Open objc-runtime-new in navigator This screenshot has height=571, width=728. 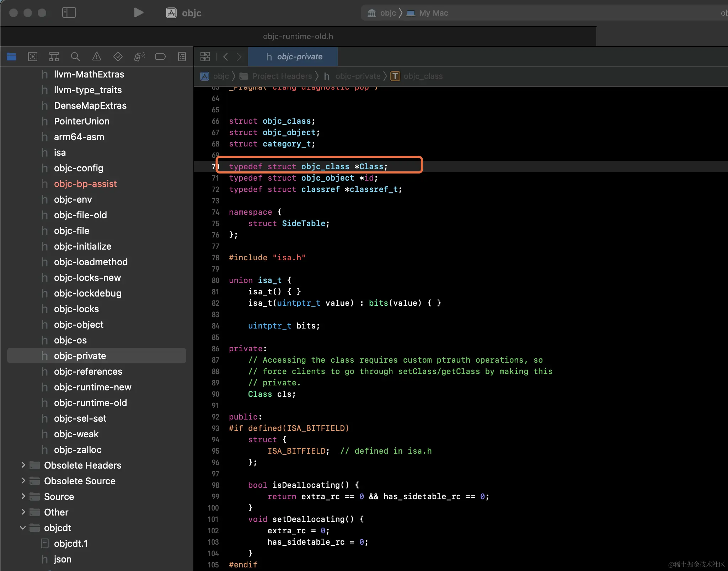pos(92,387)
